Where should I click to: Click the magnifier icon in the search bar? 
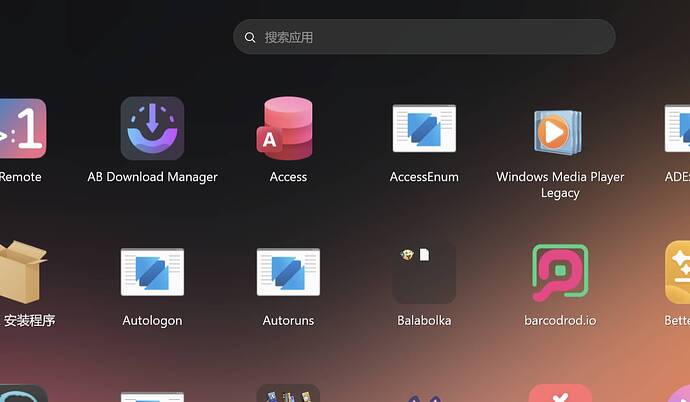pyautogui.click(x=250, y=37)
